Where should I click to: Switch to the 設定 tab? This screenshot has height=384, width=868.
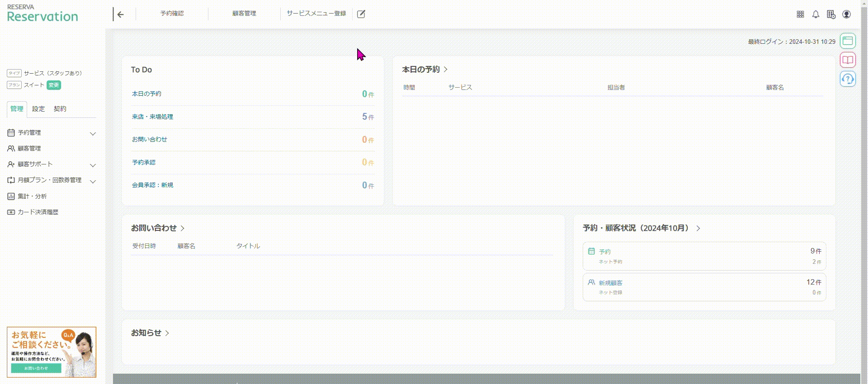point(38,109)
